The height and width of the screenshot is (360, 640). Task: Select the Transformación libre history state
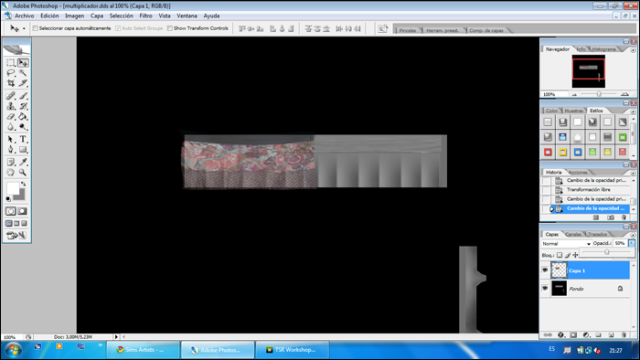point(590,190)
